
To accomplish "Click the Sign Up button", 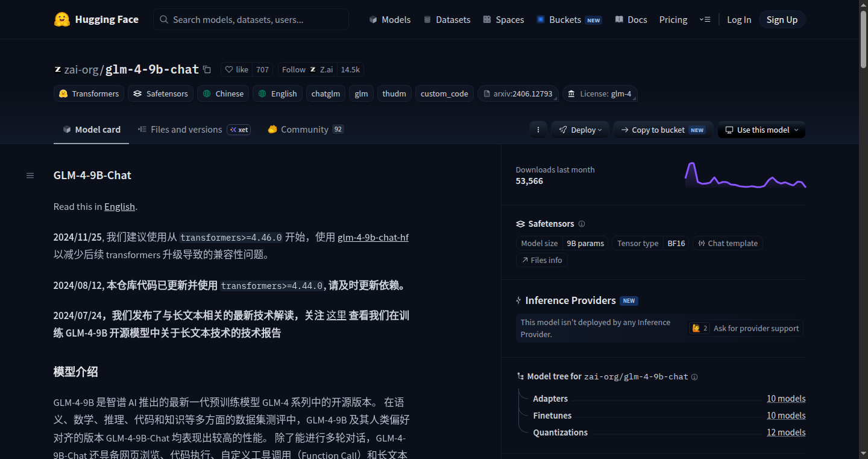I will point(782,19).
